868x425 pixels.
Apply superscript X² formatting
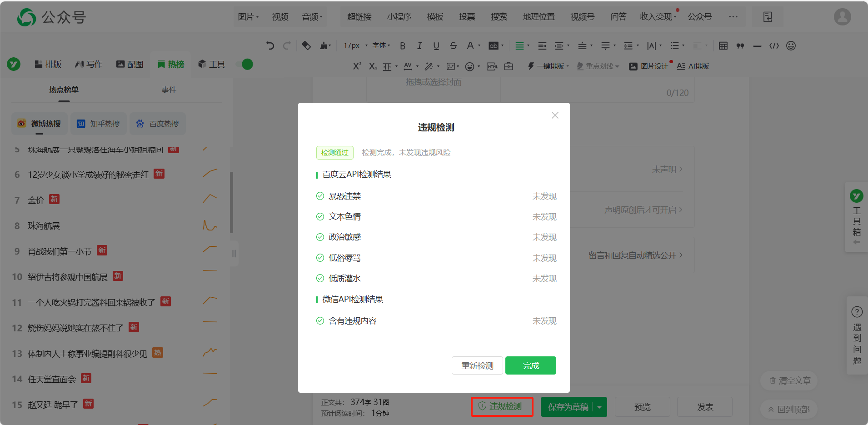(x=357, y=66)
